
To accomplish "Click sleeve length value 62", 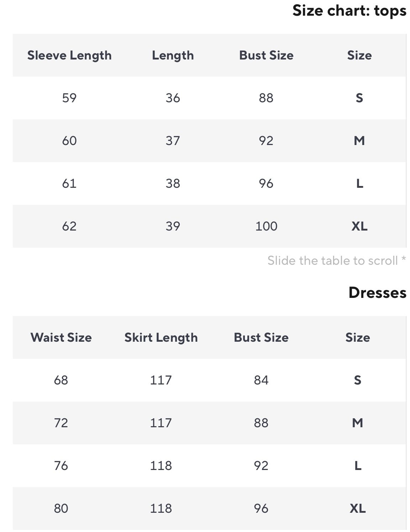I will 69,226.
